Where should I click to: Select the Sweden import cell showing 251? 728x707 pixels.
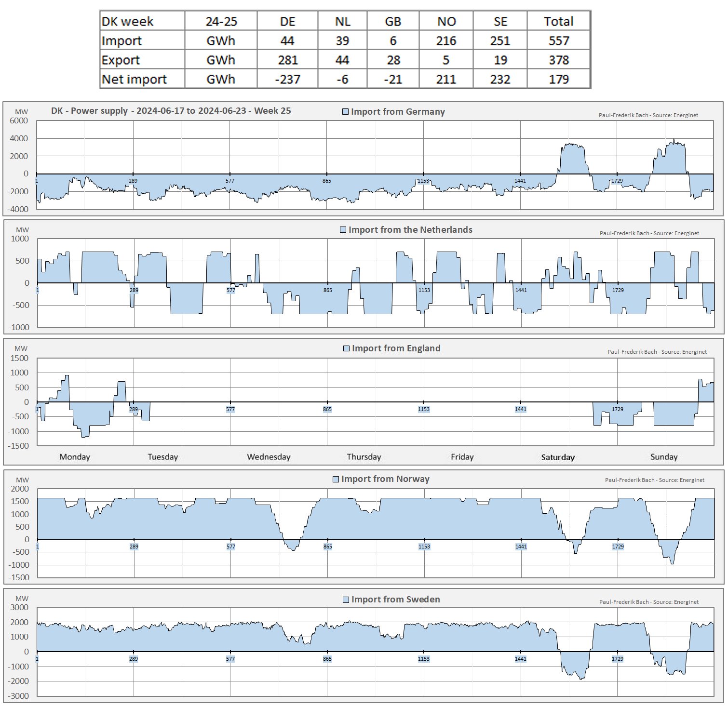[500, 40]
